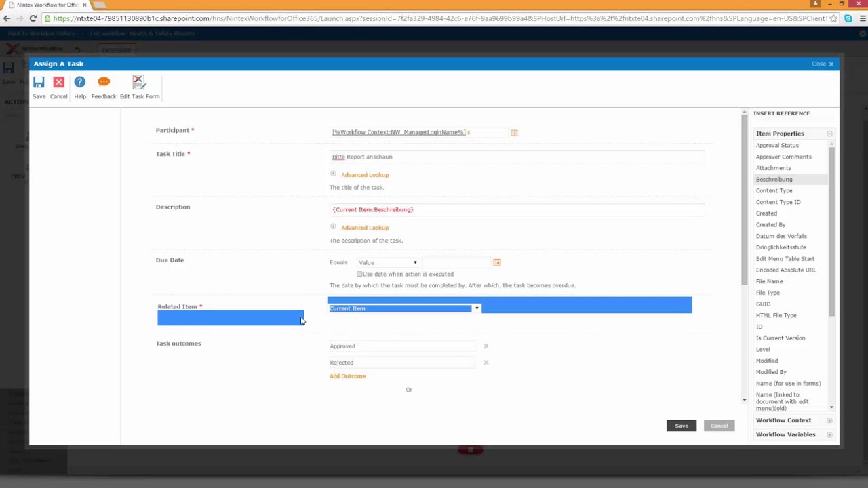Click the Insert Reference list scrollbar
This screenshot has width=868, height=488.
[x=831, y=230]
